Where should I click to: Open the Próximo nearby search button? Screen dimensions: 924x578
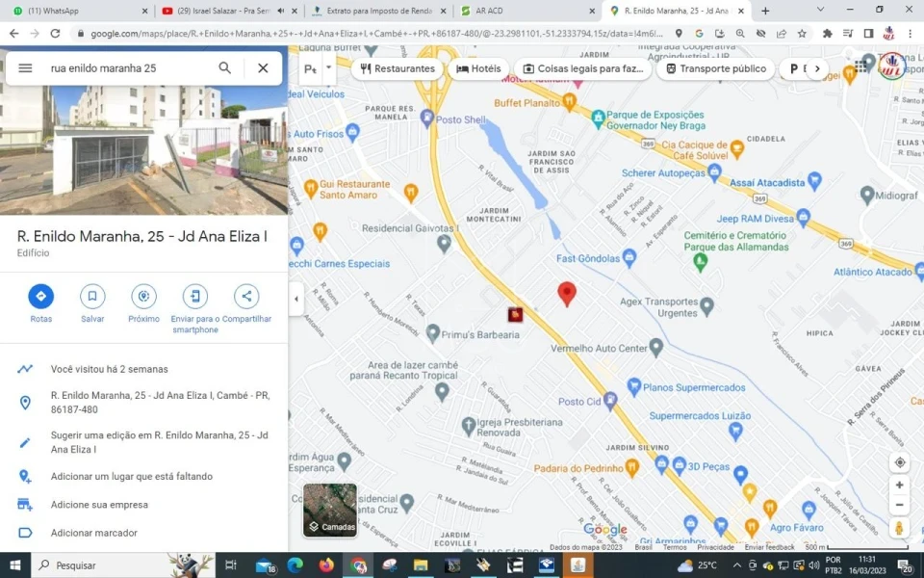[143, 296]
